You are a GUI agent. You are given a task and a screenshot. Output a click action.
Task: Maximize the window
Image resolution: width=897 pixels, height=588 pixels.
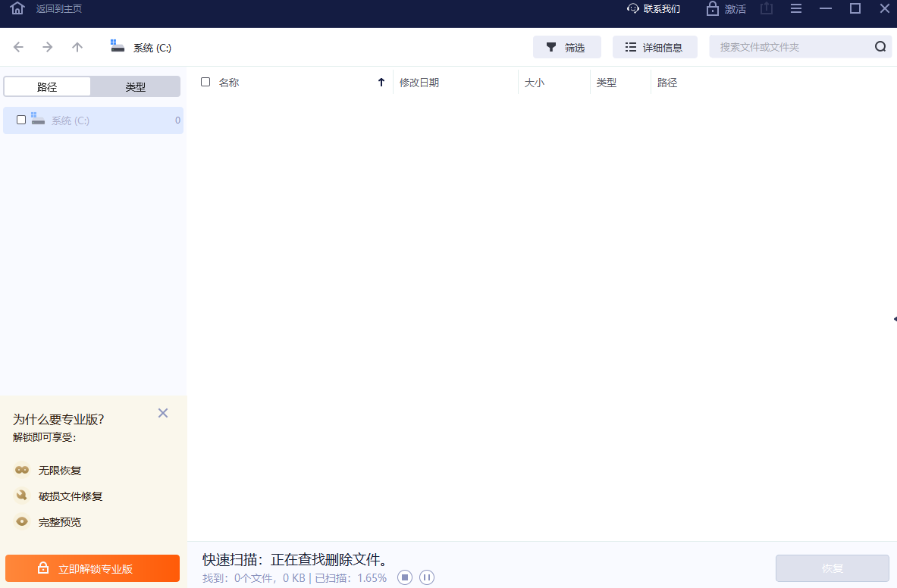pyautogui.click(x=855, y=8)
